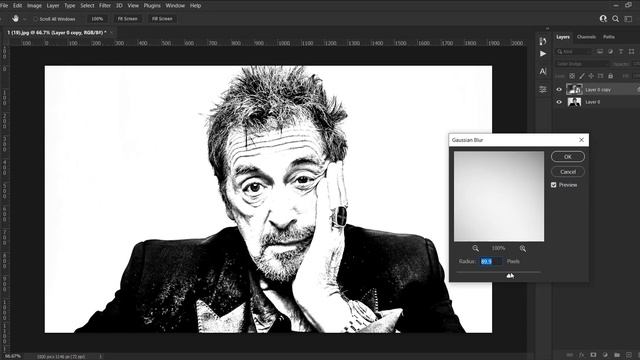Switch to the Layers tab
This screenshot has height=360, width=640.
click(x=563, y=37)
